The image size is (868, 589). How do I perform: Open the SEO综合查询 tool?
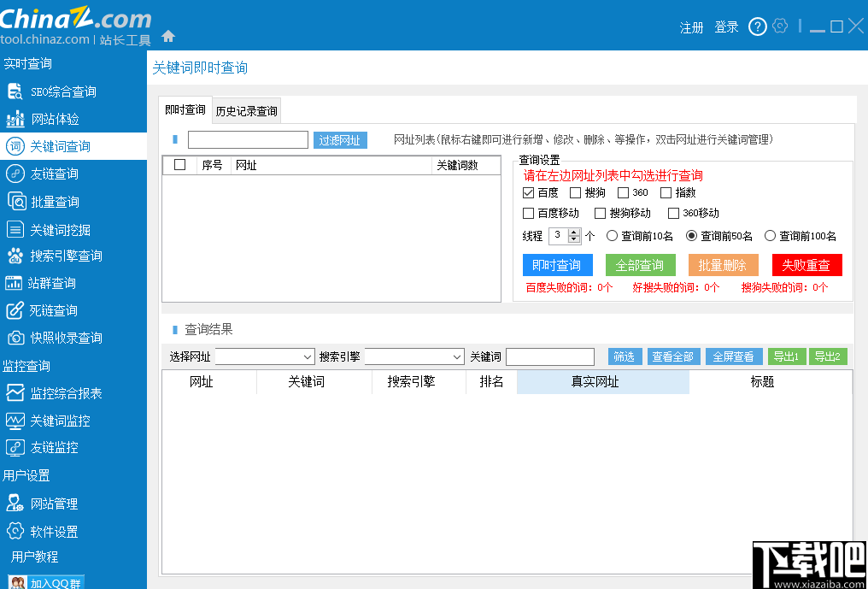click(65, 91)
